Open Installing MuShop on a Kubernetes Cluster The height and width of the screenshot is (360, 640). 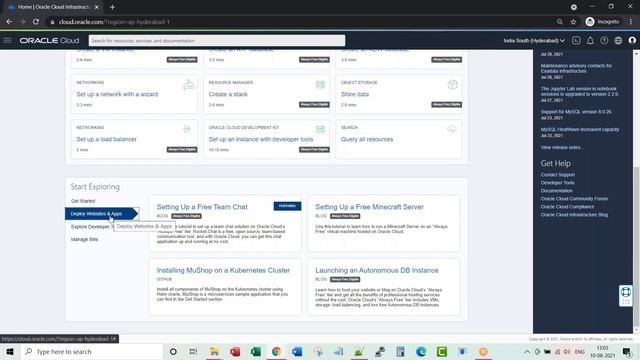coord(223,270)
